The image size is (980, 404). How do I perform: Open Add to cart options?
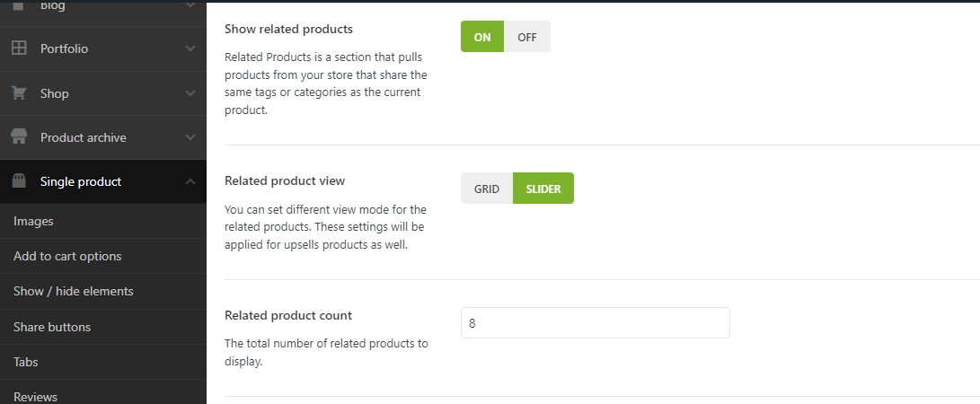(67, 256)
